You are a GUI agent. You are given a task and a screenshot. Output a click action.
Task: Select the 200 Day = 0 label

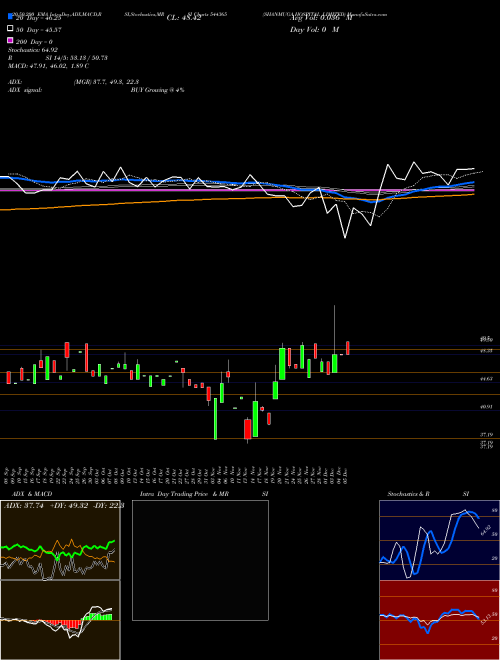click(34, 42)
